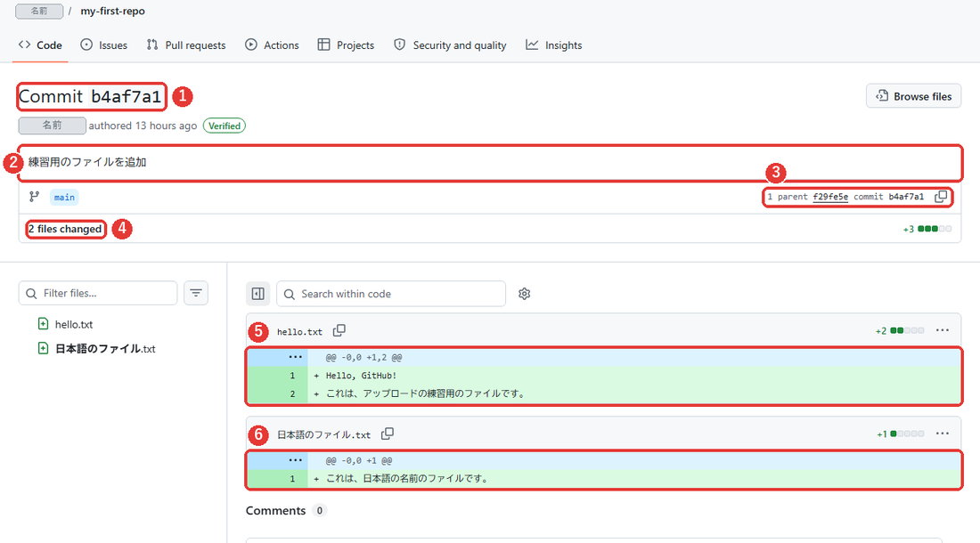The width and height of the screenshot is (980, 543).
Task: View the Insights tab
Action: tap(554, 45)
